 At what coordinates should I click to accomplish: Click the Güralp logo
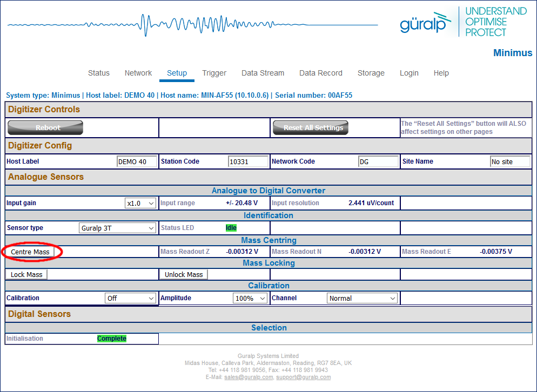coord(425,22)
